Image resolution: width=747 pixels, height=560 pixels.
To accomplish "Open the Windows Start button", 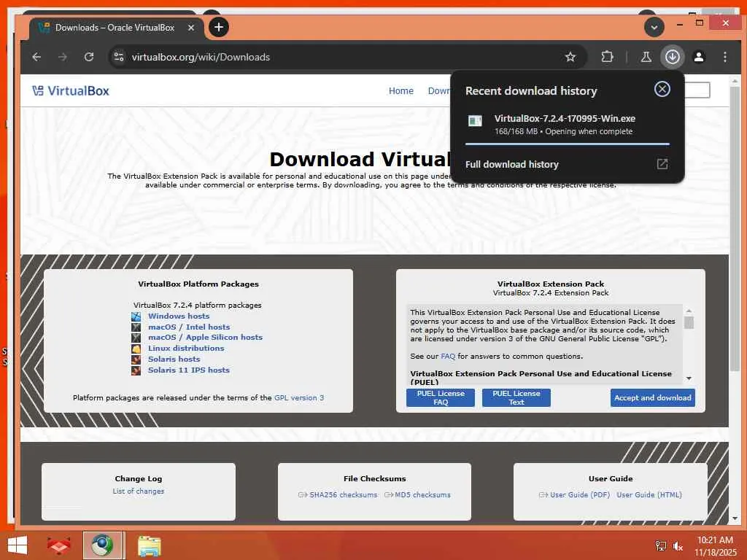I will click(x=18, y=545).
